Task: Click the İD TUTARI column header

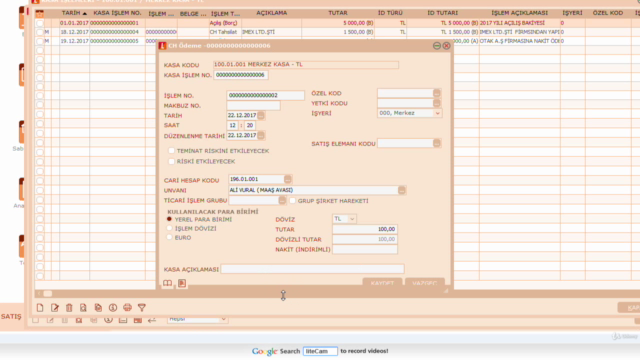Action: [442, 13]
